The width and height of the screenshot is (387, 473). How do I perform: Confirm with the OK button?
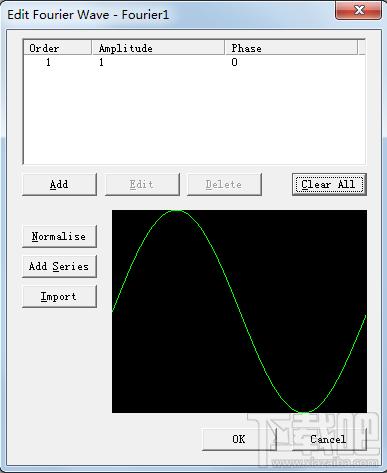coord(239,439)
